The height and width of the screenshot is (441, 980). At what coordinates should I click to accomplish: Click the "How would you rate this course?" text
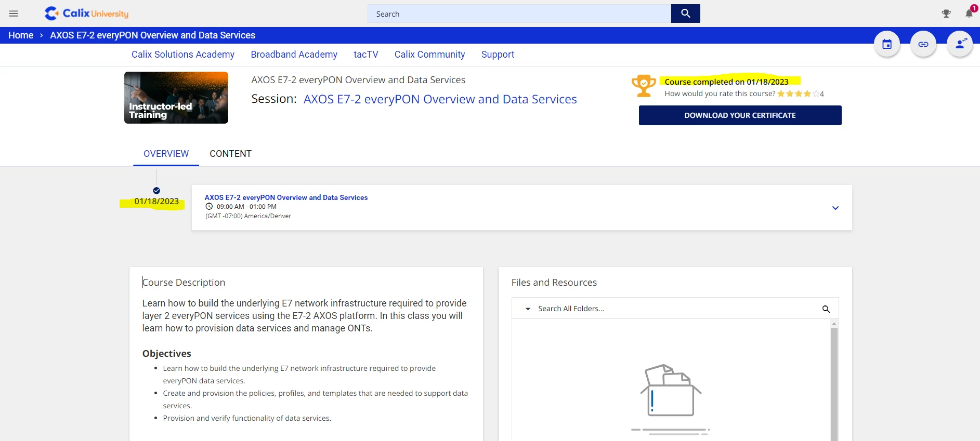click(720, 94)
